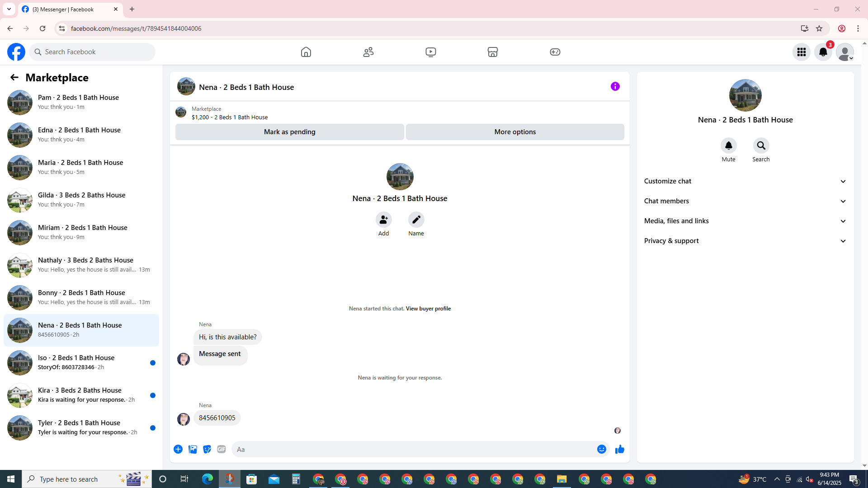Screen dimensions: 868x488
Task: Edit the chat name
Action: click(416, 220)
